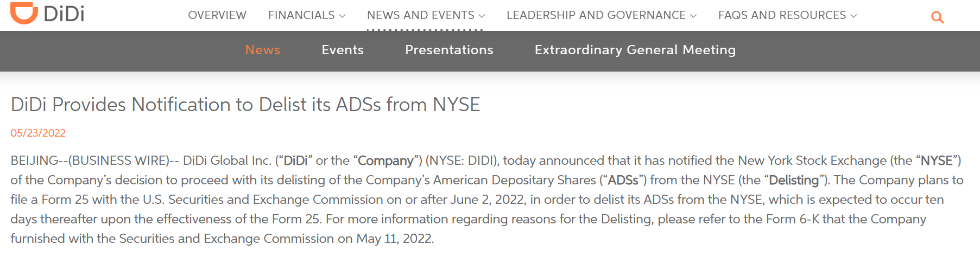Screen dimensions: 980x257
Task: Select the News sub-tab
Action: pos(263,50)
